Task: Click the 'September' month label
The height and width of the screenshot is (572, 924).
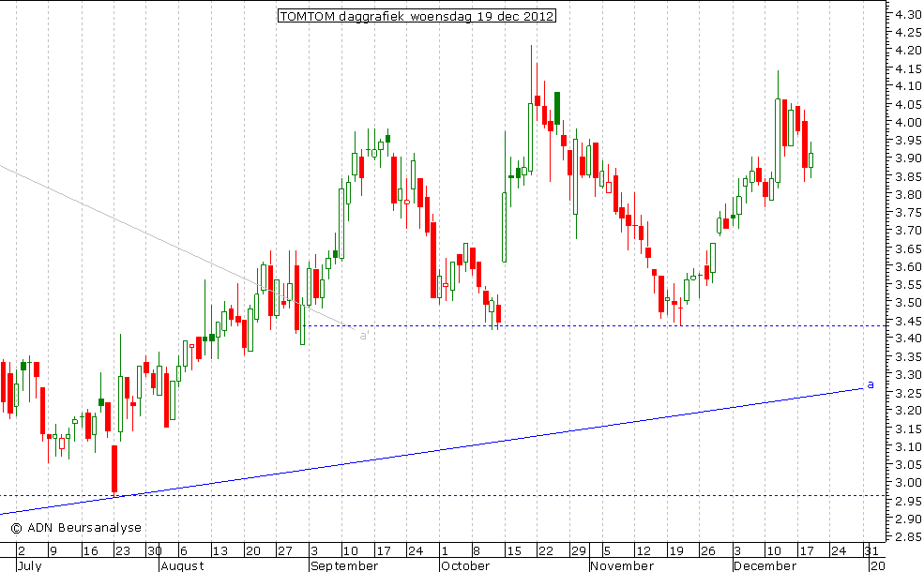Action: pyautogui.click(x=344, y=566)
